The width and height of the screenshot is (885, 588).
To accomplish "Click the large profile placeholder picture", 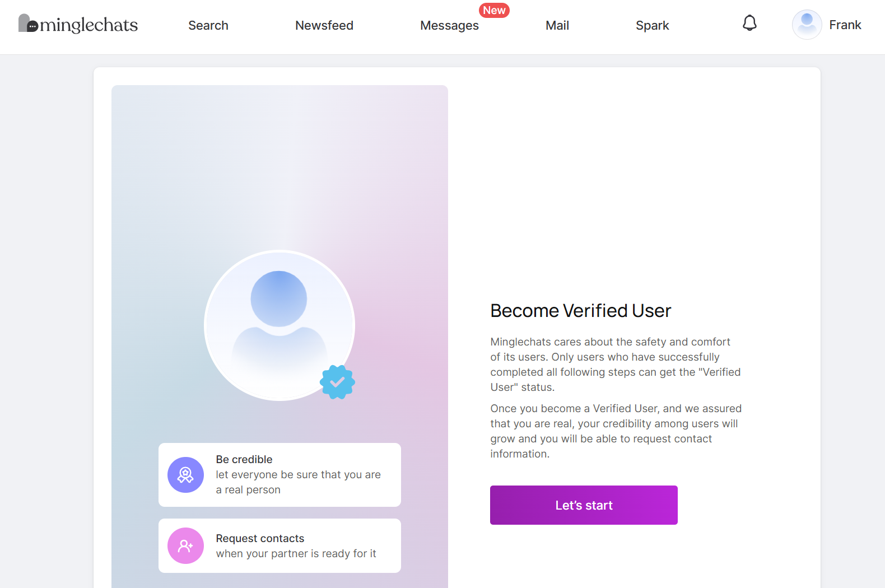I will [279, 325].
